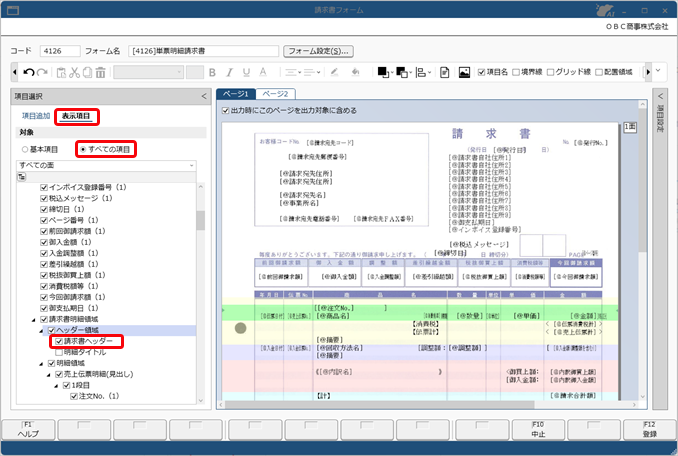Open the font name combo box

[x=148, y=72]
